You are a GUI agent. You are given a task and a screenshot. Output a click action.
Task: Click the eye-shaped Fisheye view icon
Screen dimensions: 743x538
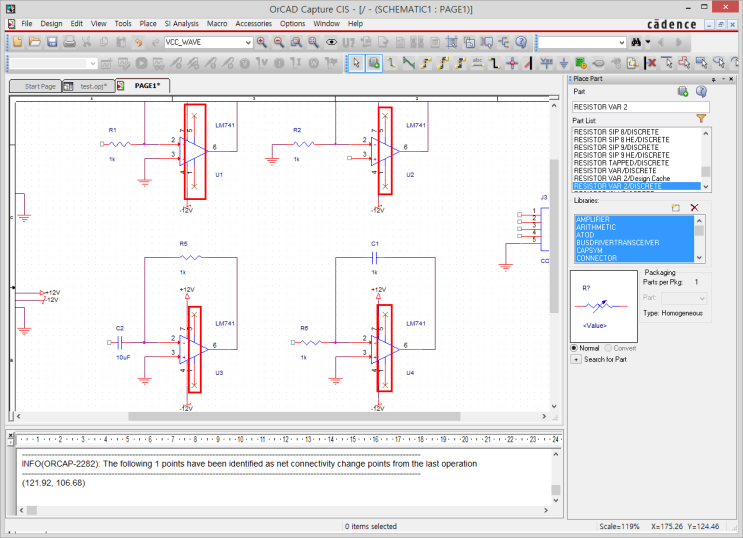[331, 42]
